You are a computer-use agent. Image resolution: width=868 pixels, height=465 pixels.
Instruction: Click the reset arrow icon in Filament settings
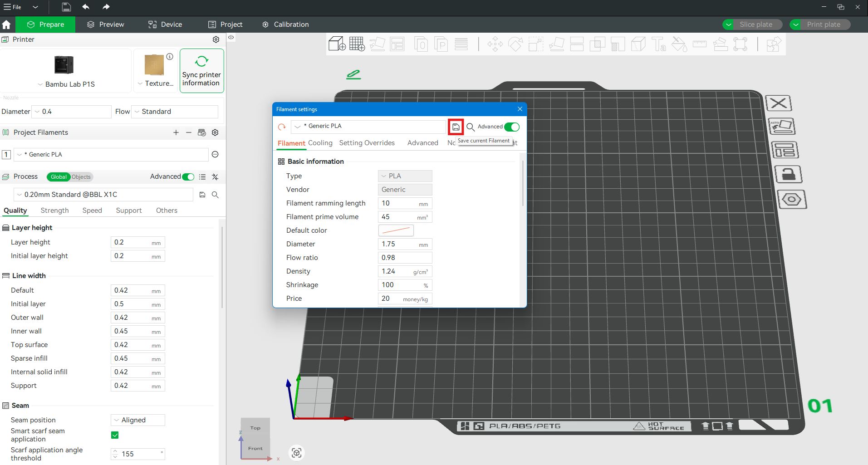coord(282,127)
